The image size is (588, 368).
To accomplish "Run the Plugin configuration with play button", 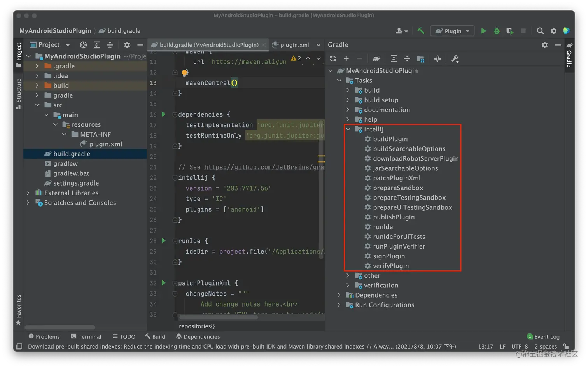I will point(483,31).
